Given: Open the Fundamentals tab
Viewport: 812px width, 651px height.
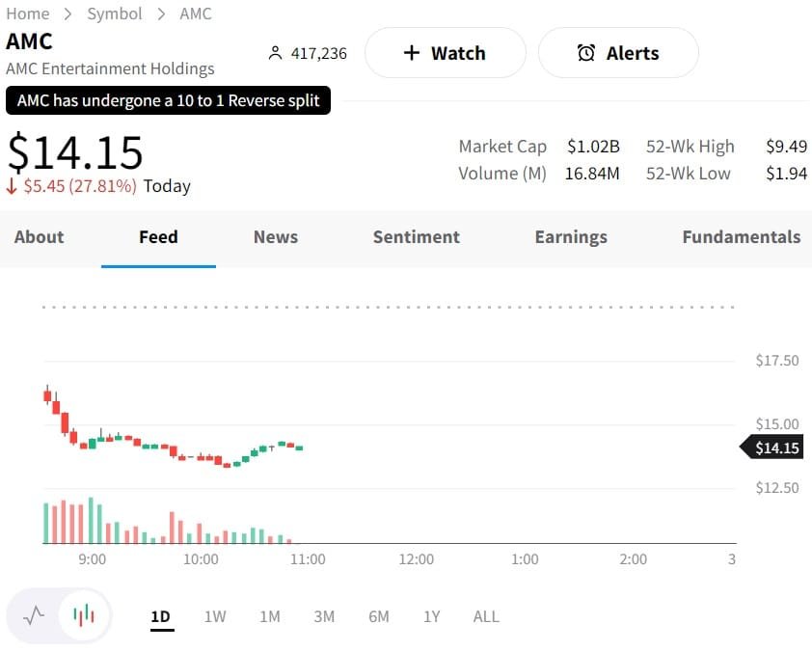Looking at the screenshot, I should [741, 237].
